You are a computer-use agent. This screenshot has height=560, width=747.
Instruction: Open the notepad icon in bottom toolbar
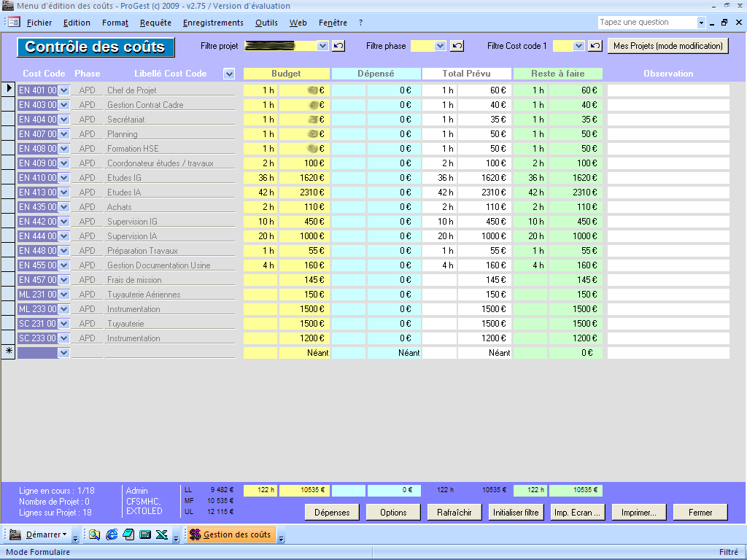pos(128,534)
